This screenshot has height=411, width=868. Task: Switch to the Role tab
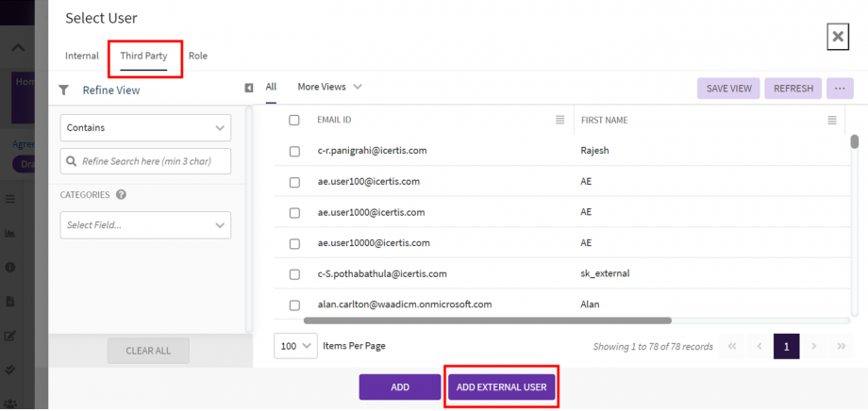pos(198,56)
